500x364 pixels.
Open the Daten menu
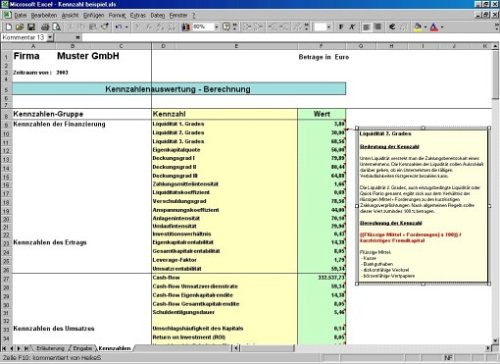coord(158,15)
